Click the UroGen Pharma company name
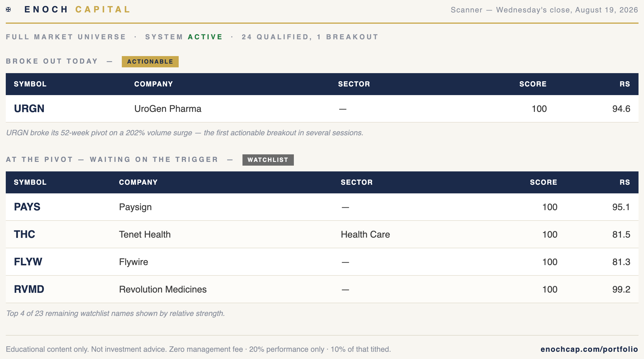 pos(168,109)
